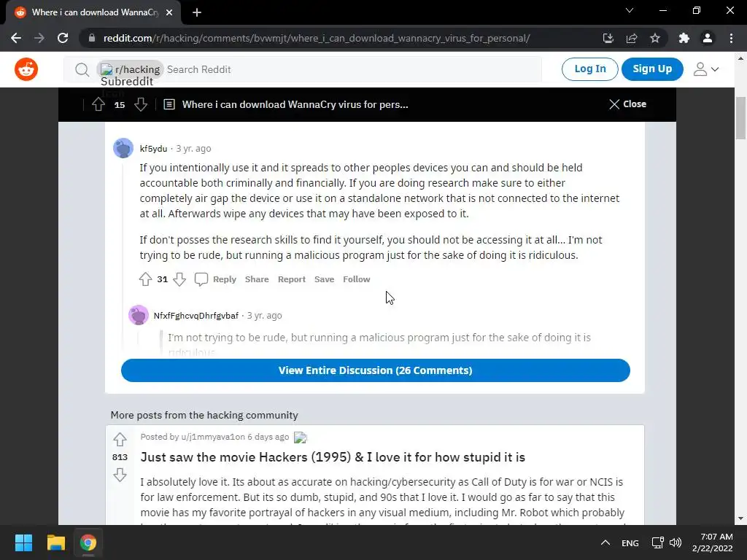This screenshot has height=560, width=747.
Task: Upvote the kf5ydu comment
Action: (145, 279)
